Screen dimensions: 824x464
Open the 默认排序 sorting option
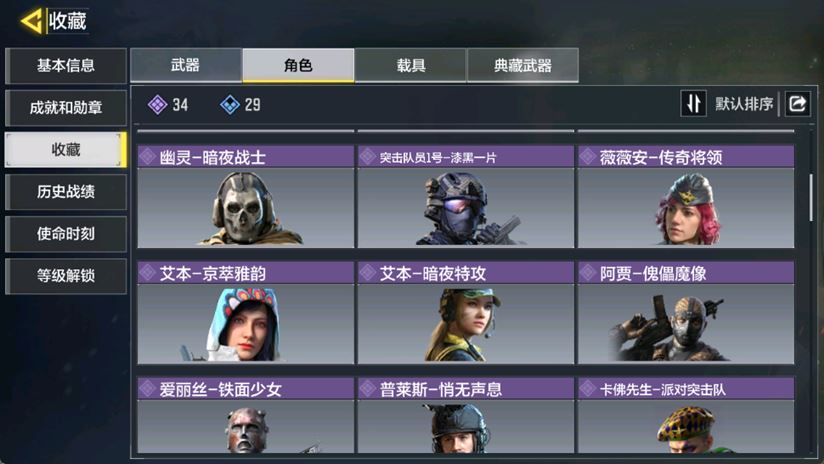pyautogui.click(x=744, y=104)
